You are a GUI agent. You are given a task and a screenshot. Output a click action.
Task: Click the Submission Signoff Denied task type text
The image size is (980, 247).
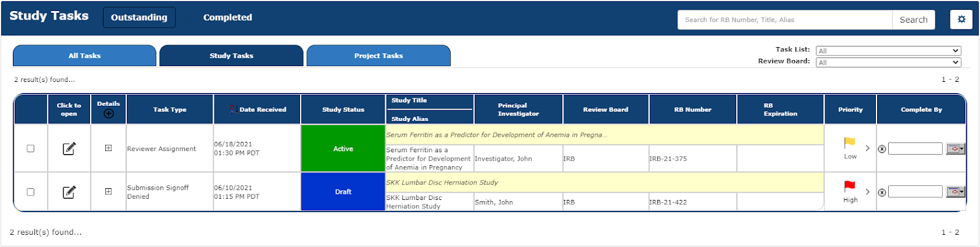[x=158, y=192]
